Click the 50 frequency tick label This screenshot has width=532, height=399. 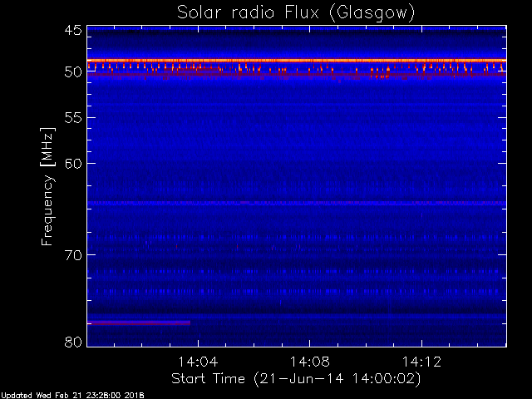pyautogui.click(x=73, y=72)
